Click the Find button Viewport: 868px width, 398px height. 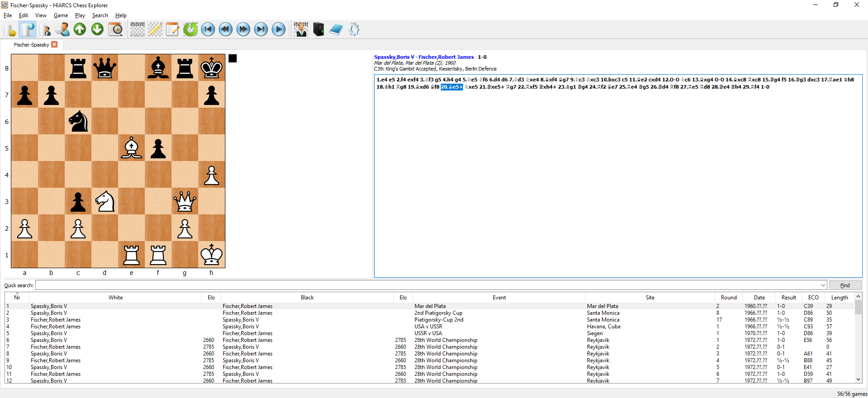(x=845, y=285)
